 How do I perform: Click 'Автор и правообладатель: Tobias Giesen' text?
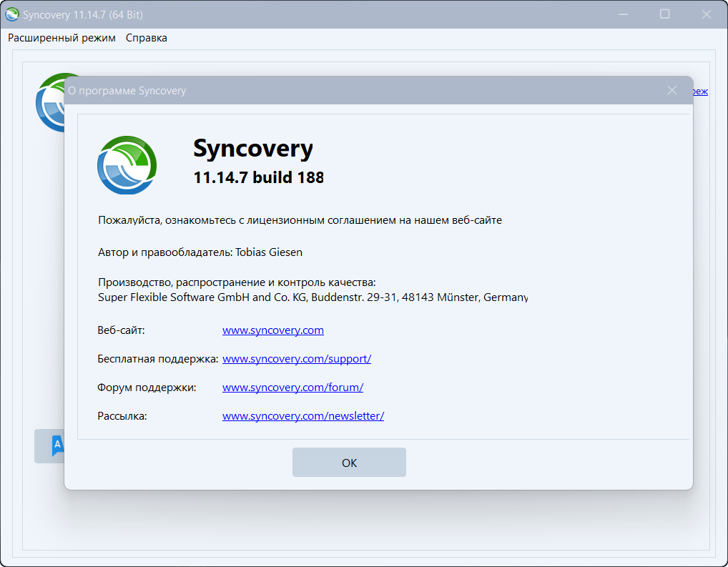pos(200,252)
